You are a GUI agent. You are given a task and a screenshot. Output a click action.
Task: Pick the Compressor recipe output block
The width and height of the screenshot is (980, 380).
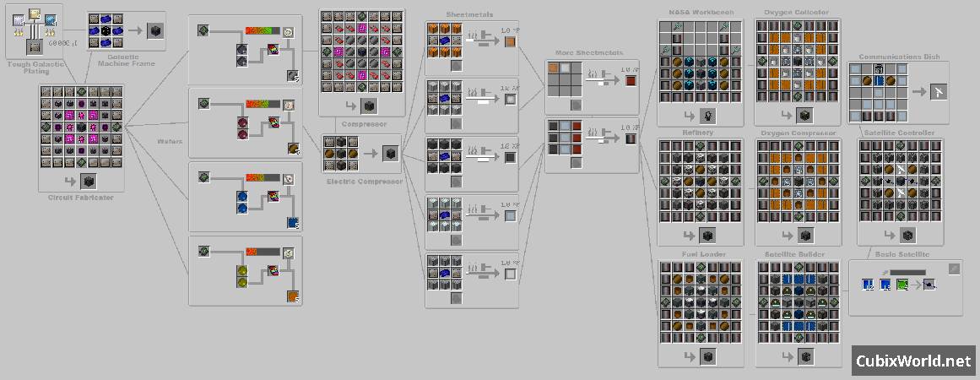coord(369,106)
